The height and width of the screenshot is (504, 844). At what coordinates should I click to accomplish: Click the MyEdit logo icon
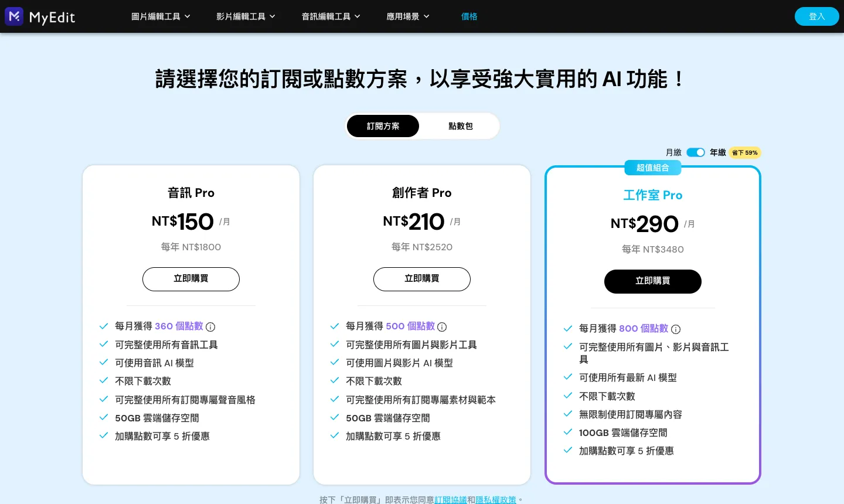click(14, 16)
